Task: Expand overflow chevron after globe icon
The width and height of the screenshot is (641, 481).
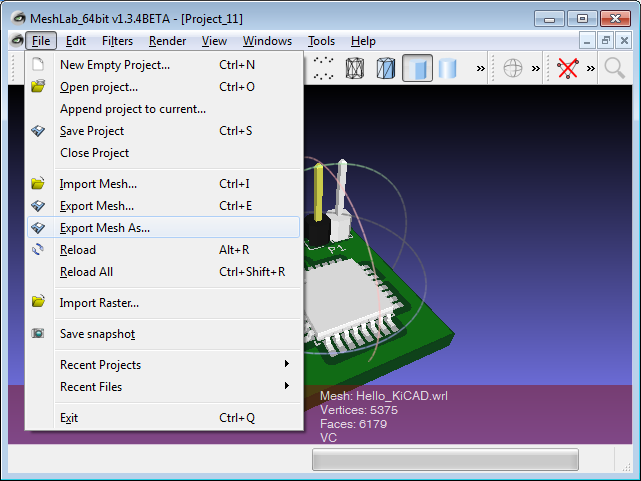Action: coord(536,68)
